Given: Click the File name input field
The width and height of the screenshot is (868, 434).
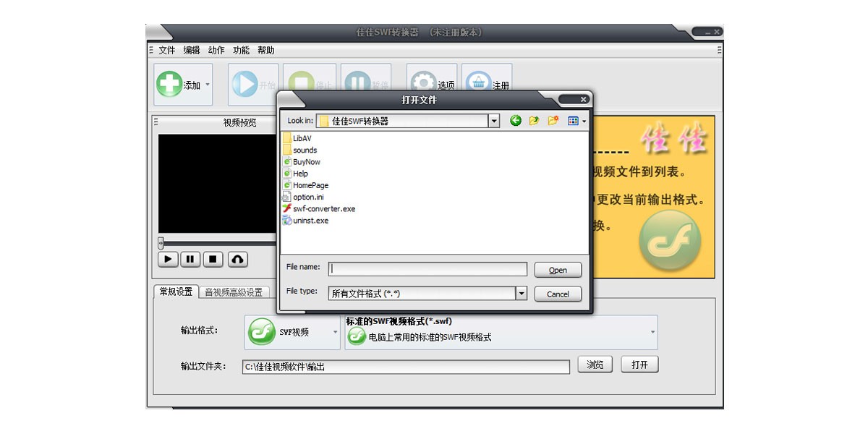Looking at the screenshot, I should pyautogui.click(x=427, y=269).
